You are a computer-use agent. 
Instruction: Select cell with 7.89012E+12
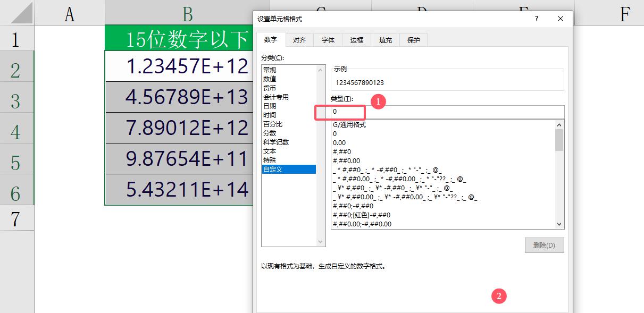pos(179,128)
